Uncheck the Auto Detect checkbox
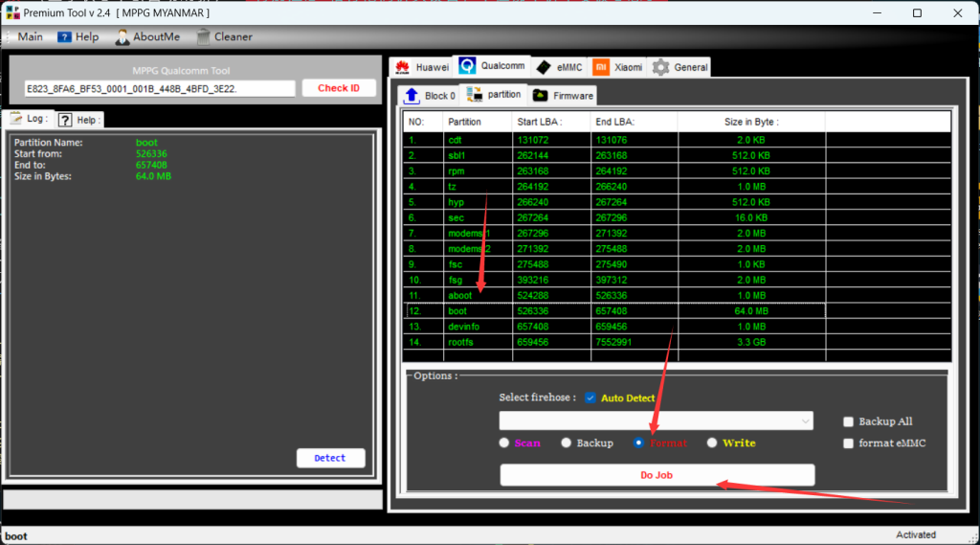Viewport: 980px width, 545px height. (x=590, y=397)
